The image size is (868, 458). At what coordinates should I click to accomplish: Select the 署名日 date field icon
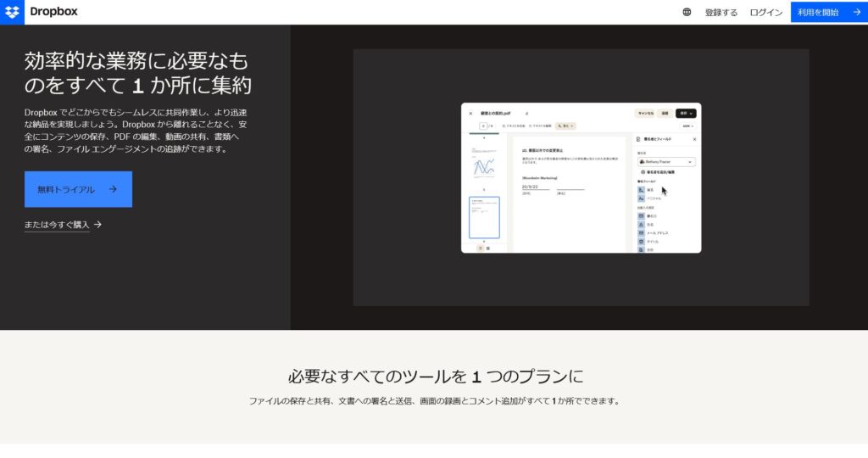641,215
